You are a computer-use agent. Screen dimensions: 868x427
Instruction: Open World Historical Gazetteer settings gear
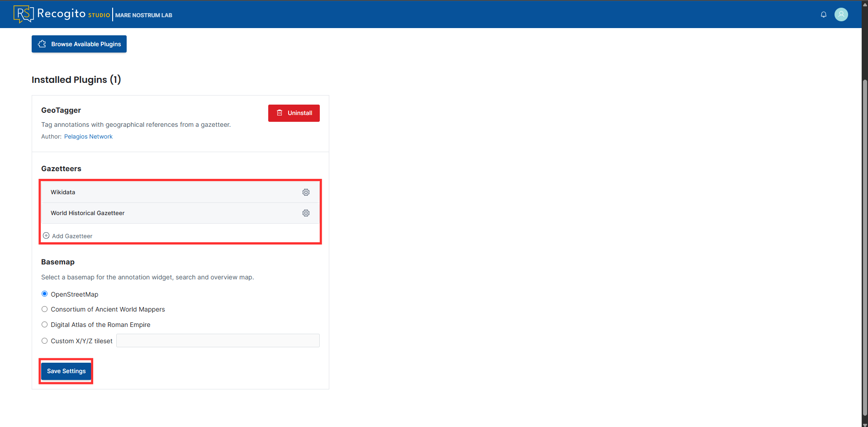click(x=306, y=213)
